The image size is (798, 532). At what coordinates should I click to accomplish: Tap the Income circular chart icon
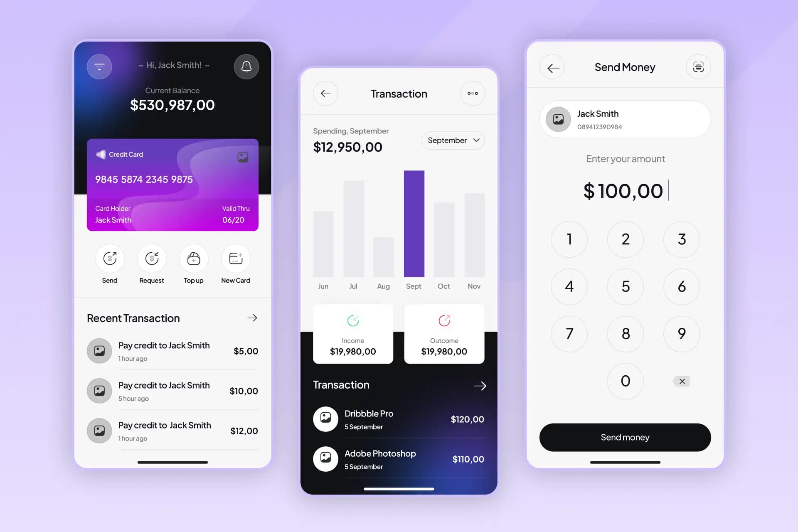[x=353, y=321]
